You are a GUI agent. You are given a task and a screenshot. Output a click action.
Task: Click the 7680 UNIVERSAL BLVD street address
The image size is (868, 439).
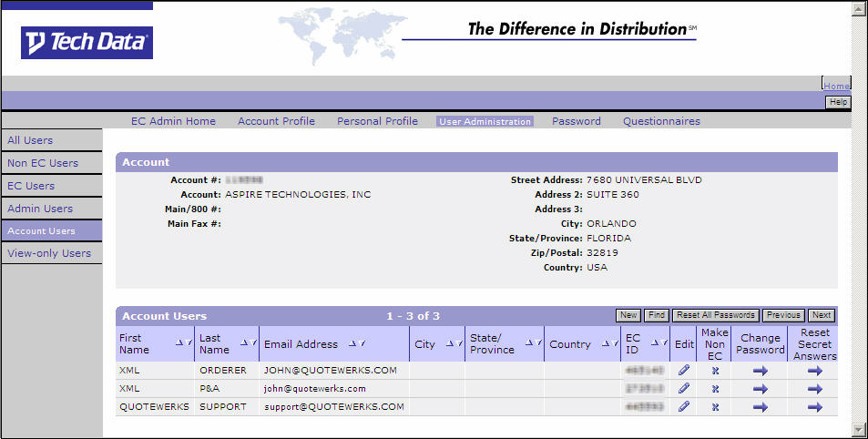click(x=644, y=180)
